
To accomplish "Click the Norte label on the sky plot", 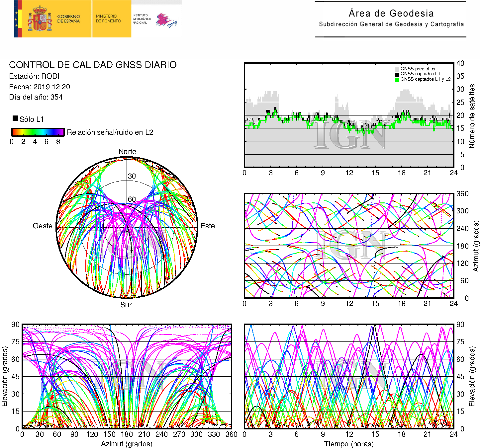I will click(127, 152).
